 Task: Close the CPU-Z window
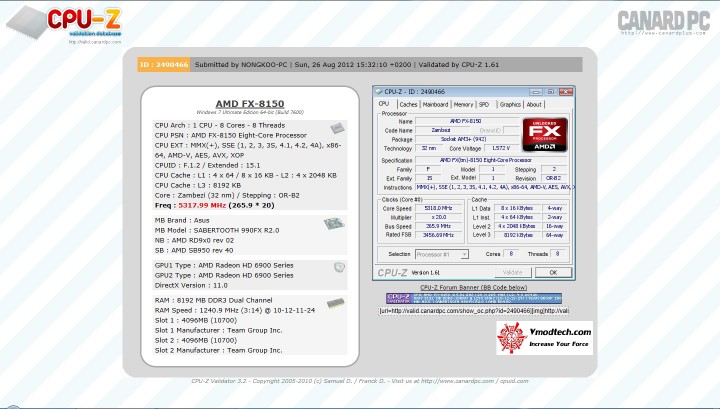566,92
